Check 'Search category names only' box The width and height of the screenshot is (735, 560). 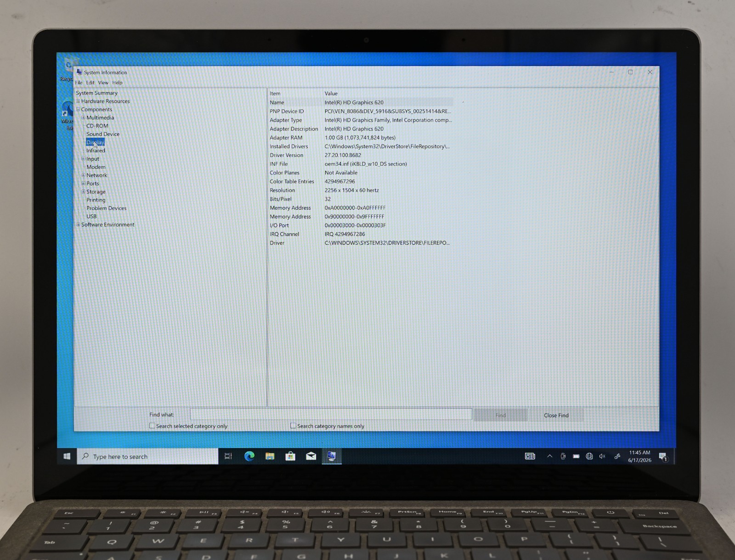tap(293, 426)
